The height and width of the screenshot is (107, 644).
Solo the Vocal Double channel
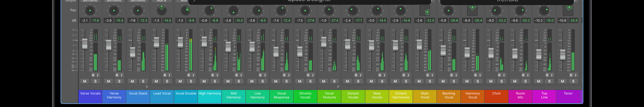[191, 81]
